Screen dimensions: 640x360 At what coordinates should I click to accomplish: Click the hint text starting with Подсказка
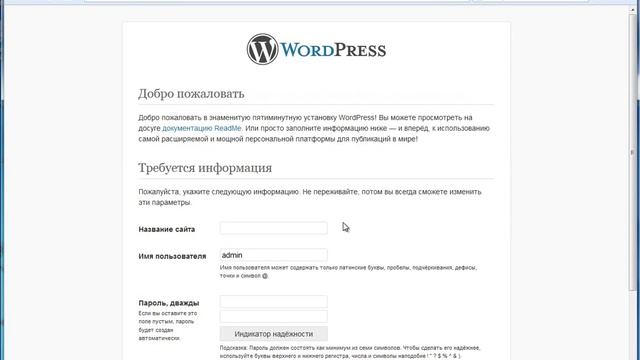pos(350,352)
